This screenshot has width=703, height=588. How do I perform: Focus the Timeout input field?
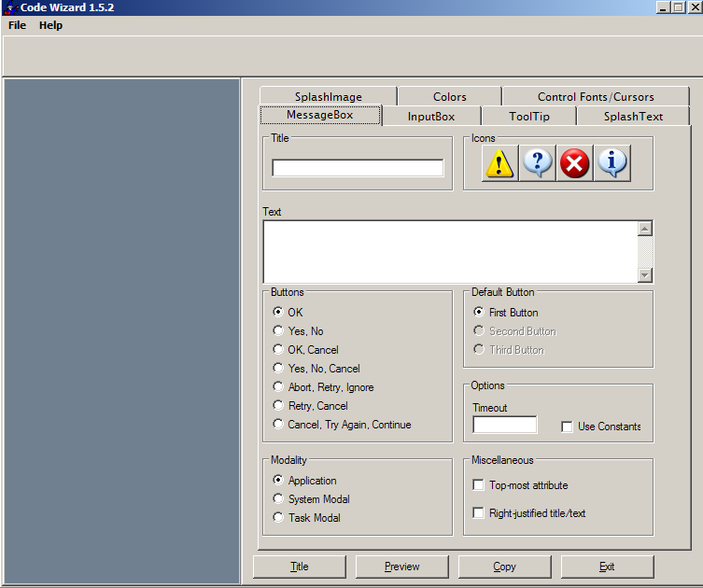pos(505,425)
